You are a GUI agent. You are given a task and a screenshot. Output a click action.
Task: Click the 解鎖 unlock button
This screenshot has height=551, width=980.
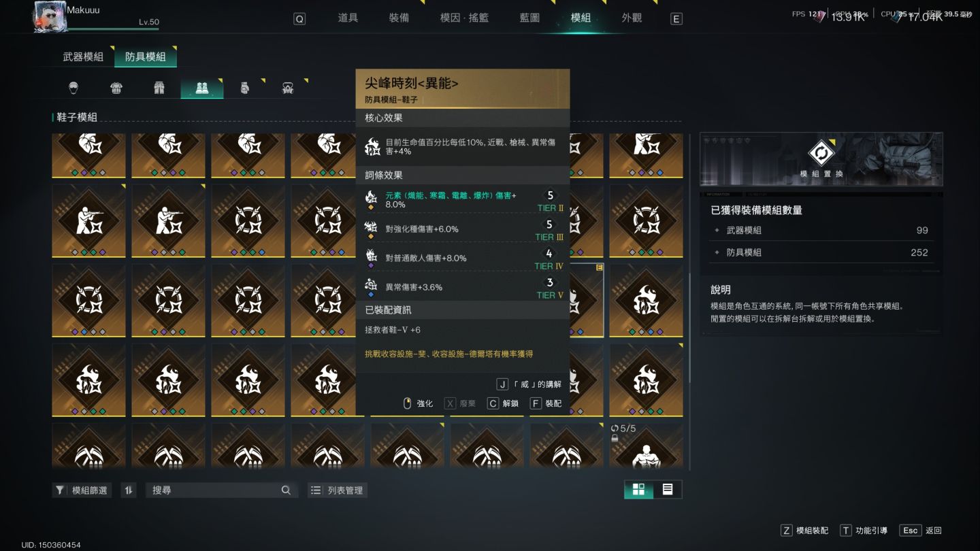tap(503, 403)
